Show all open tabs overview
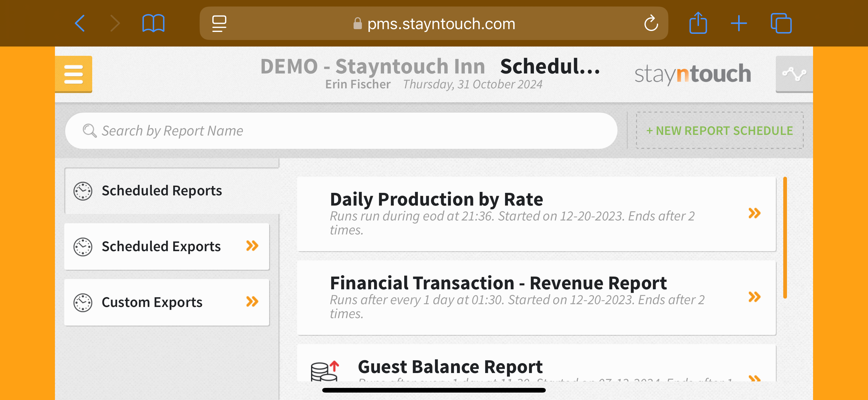Viewport: 868px width, 400px height. click(x=781, y=24)
